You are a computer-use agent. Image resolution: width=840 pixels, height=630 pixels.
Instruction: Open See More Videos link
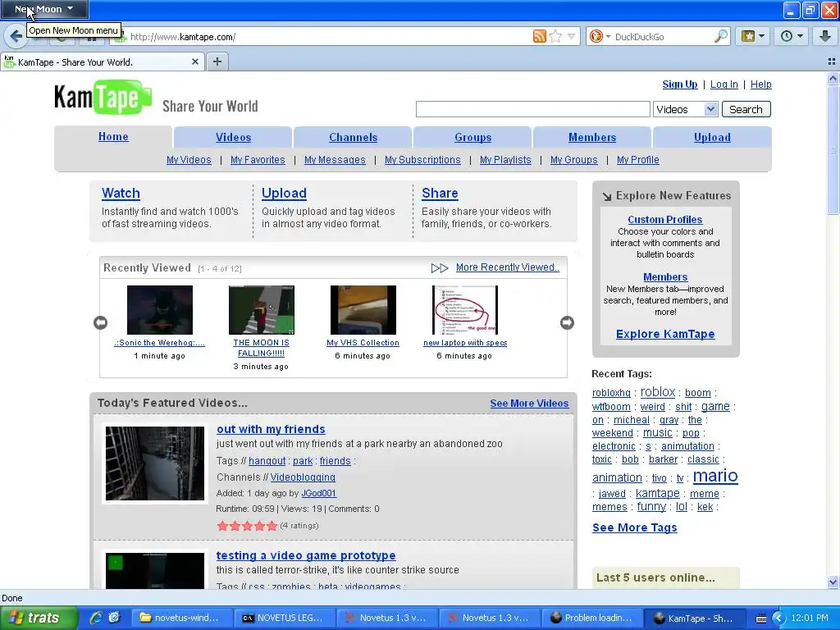529,404
